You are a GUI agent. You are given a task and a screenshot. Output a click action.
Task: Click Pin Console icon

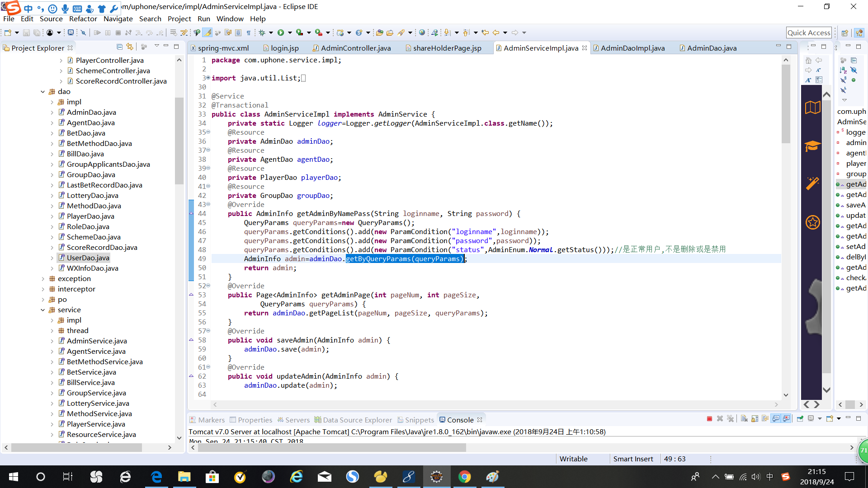click(x=800, y=419)
